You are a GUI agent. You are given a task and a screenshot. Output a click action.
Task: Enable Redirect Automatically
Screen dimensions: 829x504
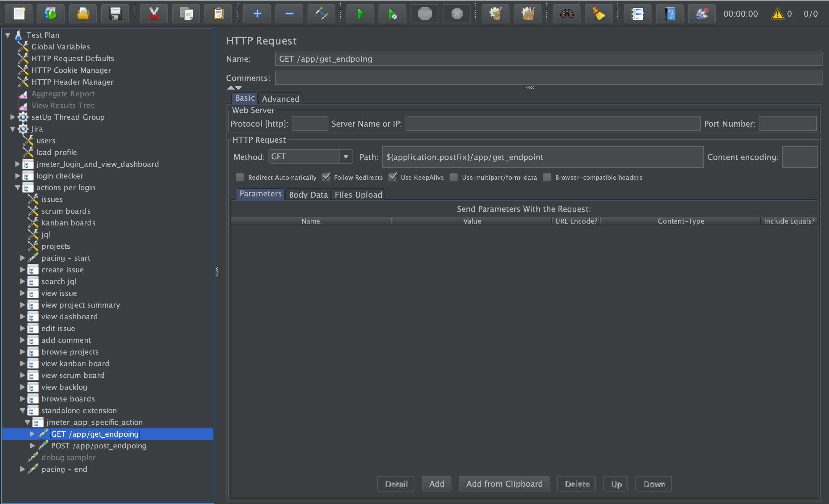[x=240, y=177]
